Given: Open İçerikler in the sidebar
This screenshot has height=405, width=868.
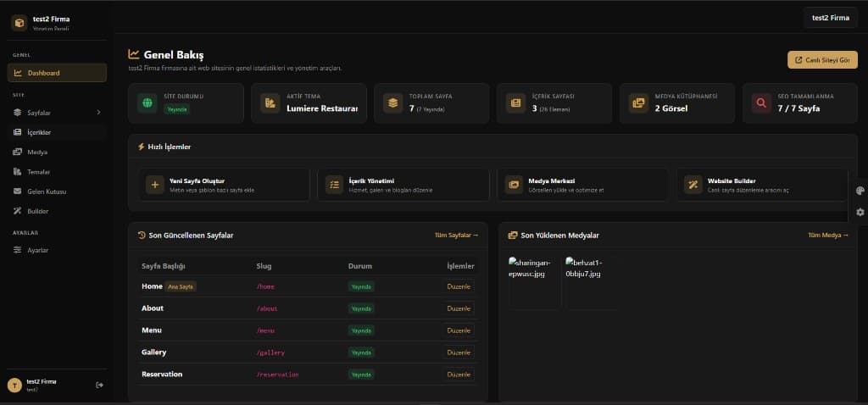Looking at the screenshot, I should pyautogui.click(x=57, y=132).
